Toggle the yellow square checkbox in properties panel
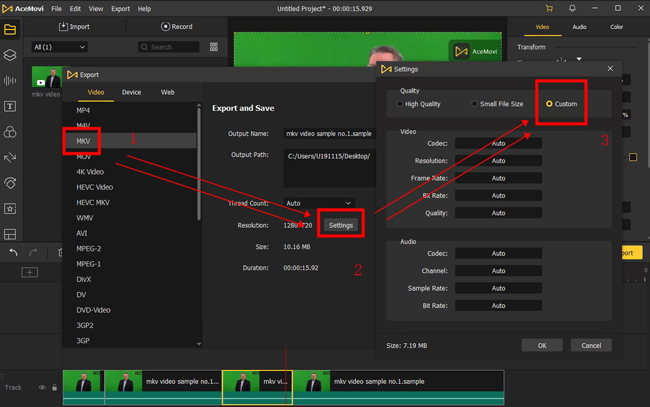This screenshot has width=650, height=407. (633, 157)
